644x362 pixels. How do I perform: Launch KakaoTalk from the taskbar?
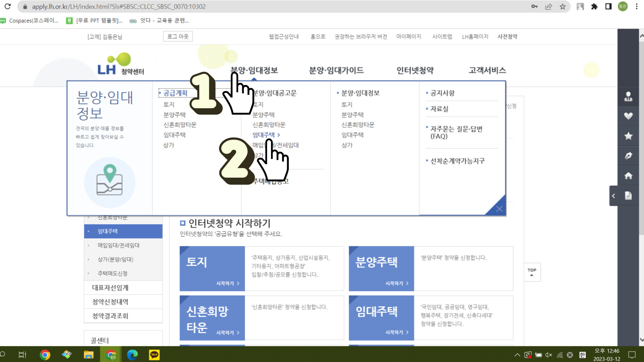coord(154,355)
